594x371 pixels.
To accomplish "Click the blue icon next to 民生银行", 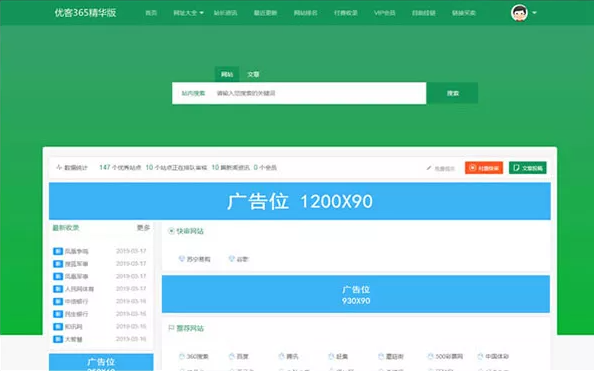I will (x=58, y=314).
